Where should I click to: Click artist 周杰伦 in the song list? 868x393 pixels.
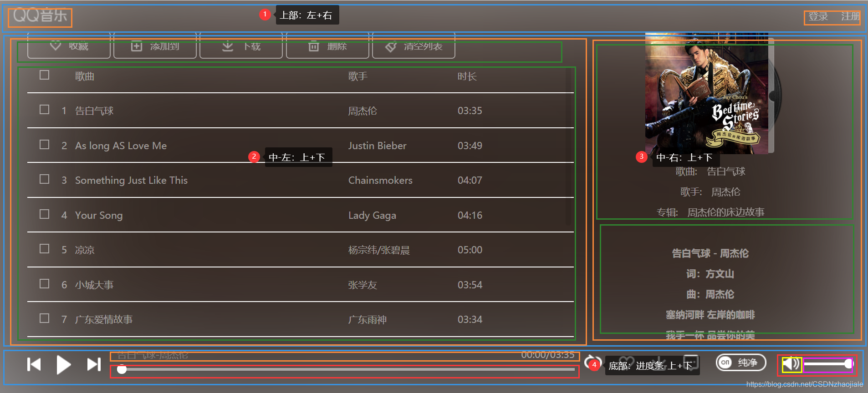click(363, 111)
